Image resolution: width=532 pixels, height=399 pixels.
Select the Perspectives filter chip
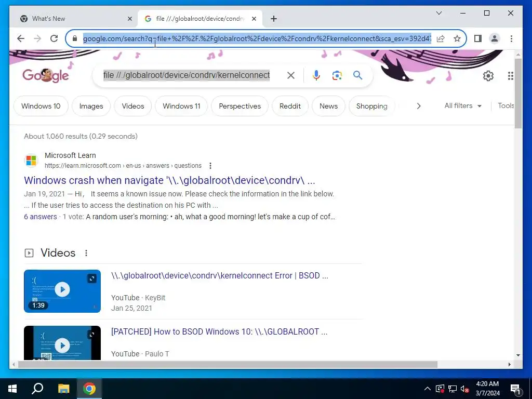(240, 106)
